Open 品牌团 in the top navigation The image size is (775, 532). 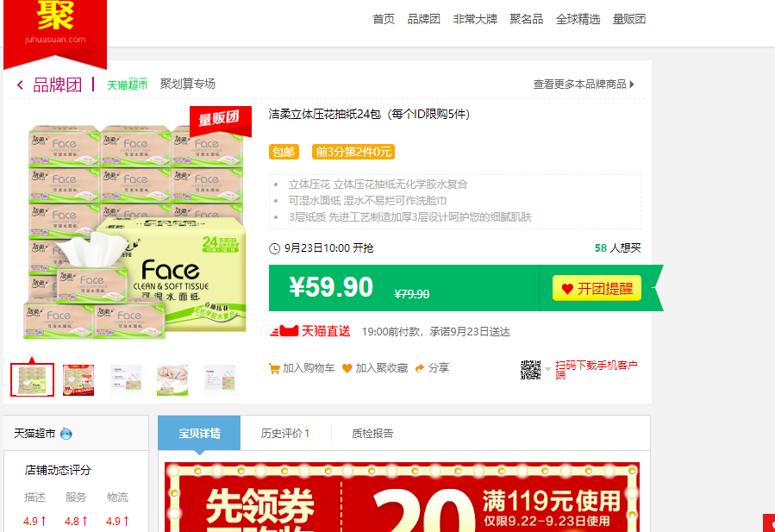tap(423, 19)
